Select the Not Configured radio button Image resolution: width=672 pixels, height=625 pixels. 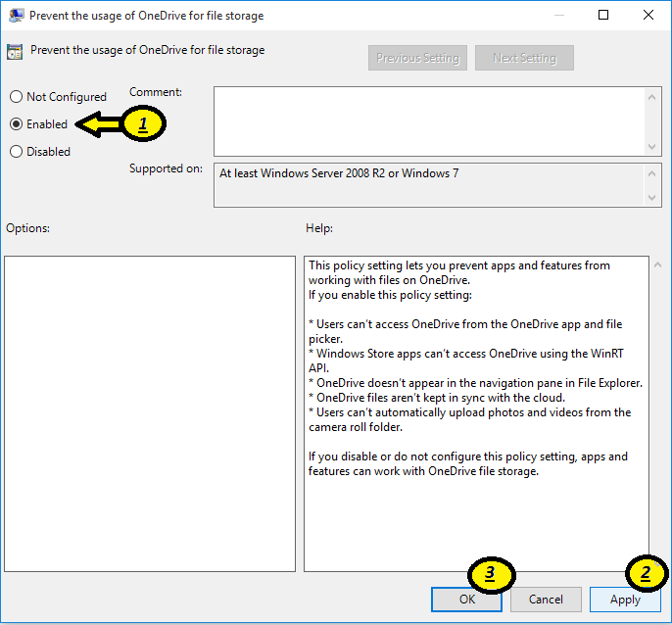tap(16, 97)
